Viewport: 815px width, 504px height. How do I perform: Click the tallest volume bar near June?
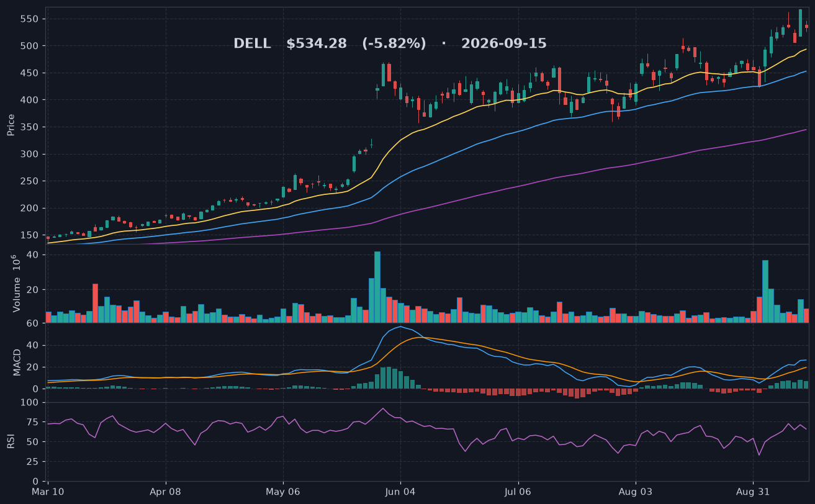(377, 287)
